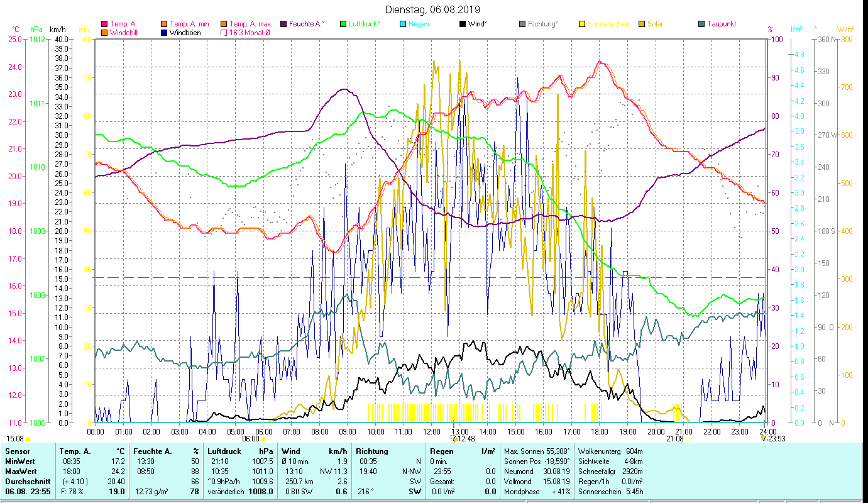Click the wind direction value '216 °'
The image size is (868, 503).
click(x=365, y=492)
